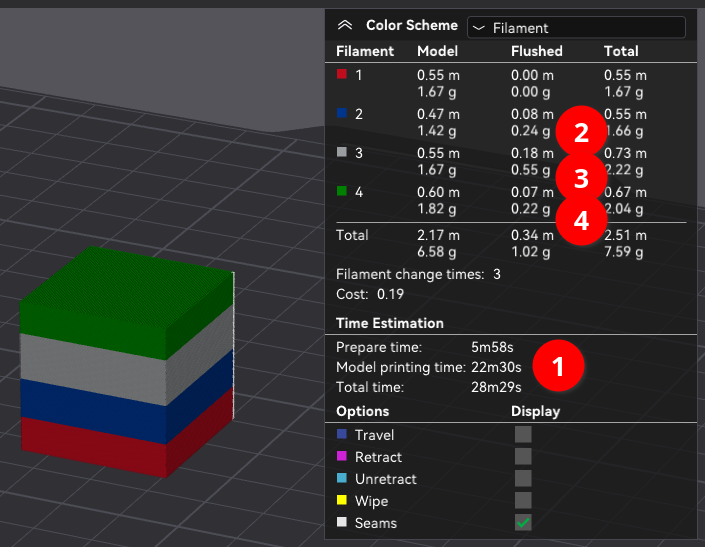Viewport: 705px width, 547px height.
Task: Click the gray filament 3 color square
Action: (x=342, y=154)
